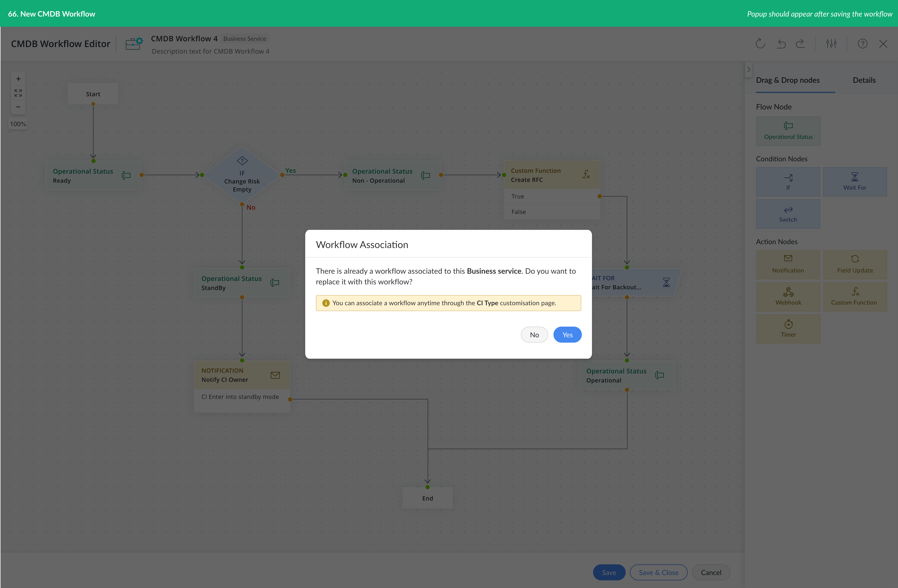Open the help icon
This screenshot has width=898, height=588.
(863, 44)
